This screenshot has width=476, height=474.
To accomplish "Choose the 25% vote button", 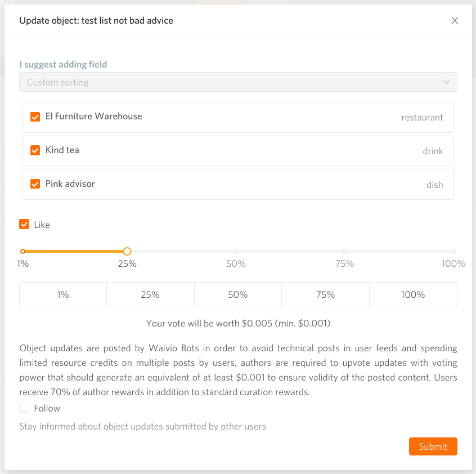I will coord(150,294).
